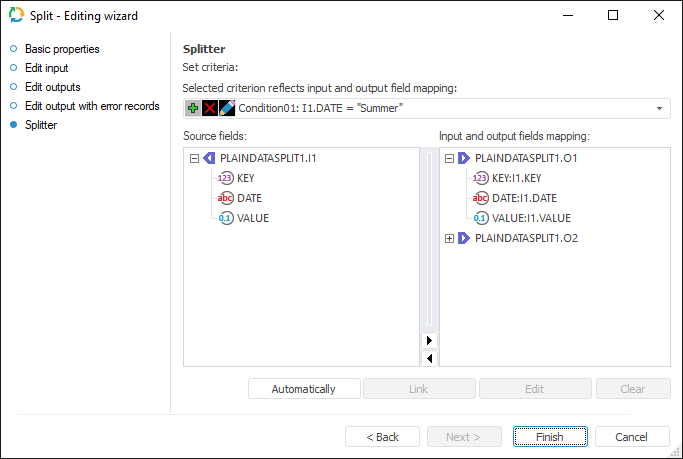The width and height of the screenshot is (683, 459).
Task: Click the PLAINDATASPLIT1.O1 output icon
Action: pos(464,158)
